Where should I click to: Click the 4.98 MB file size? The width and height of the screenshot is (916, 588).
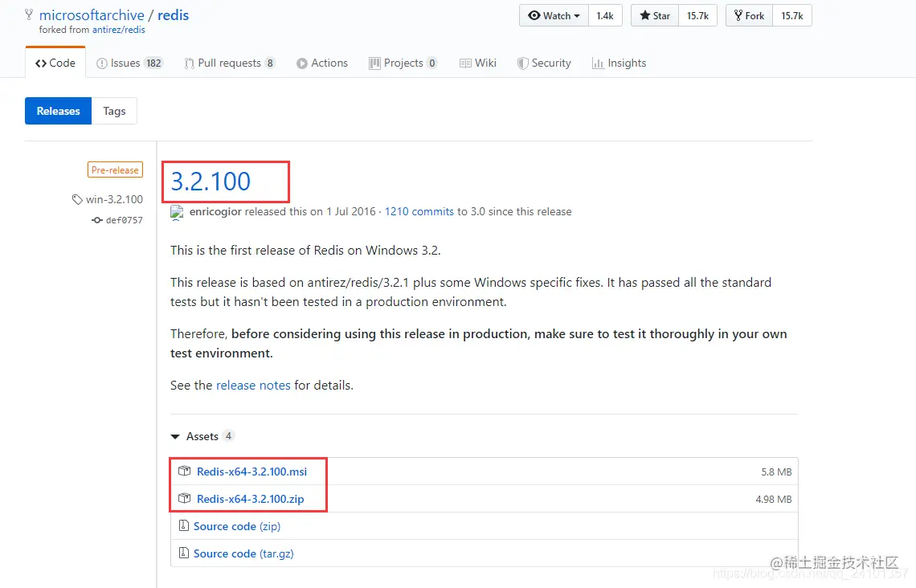[774, 500]
